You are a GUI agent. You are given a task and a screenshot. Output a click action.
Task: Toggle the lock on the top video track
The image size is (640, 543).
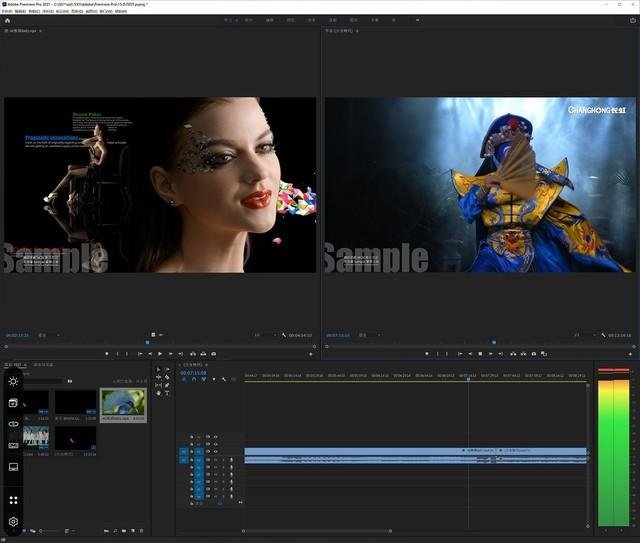(x=193, y=437)
